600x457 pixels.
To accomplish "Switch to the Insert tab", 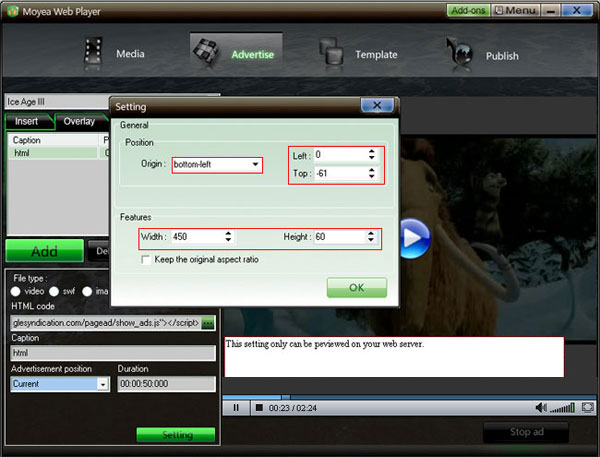I will tap(26, 121).
